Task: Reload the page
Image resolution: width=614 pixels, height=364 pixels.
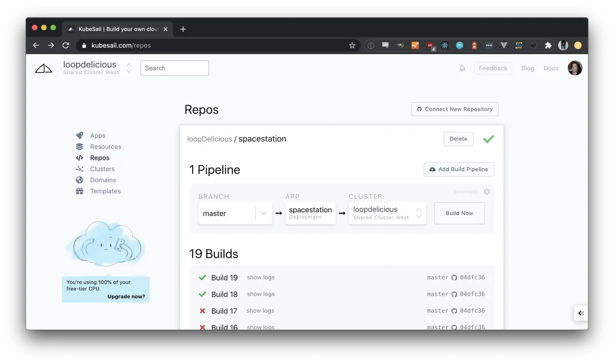Action: coord(66,46)
